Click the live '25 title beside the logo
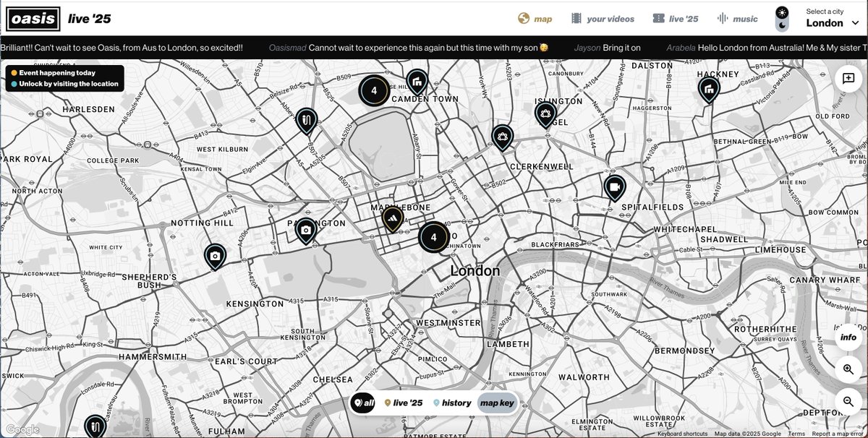The width and height of the screenshot is (868, 438). pyautogui.click(x=90, y=19)
